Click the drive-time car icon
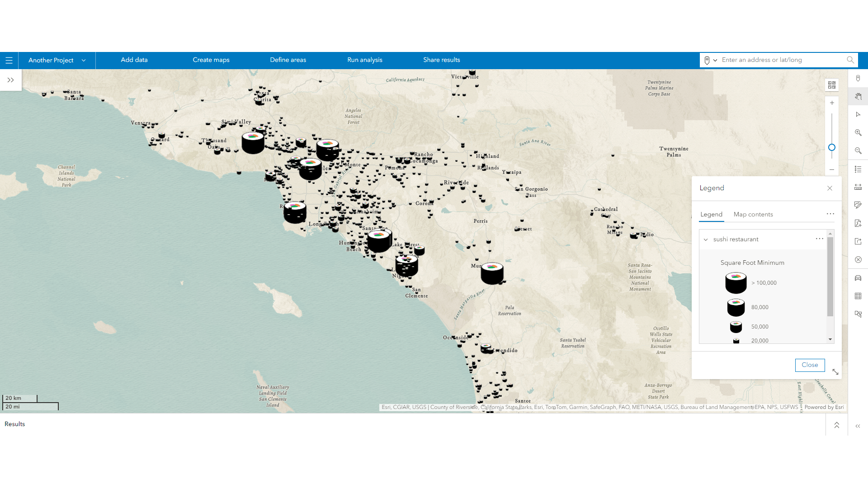The width and height of the screenshot is (868, 488). coord(858,278)
